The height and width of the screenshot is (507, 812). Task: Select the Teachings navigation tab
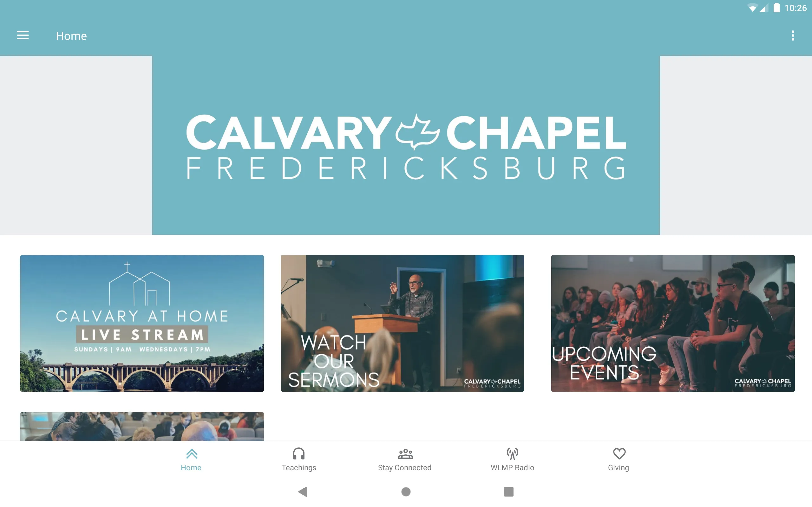pos(298,459)
